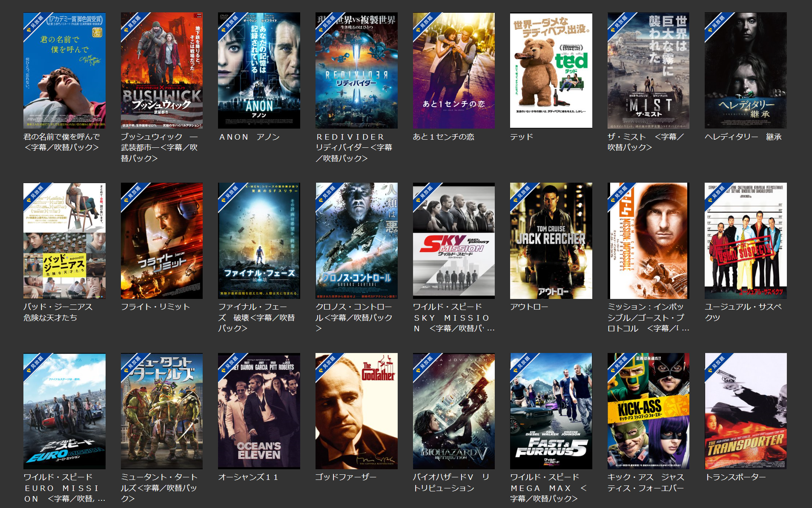Open The Godfather poster
Screen dimensions: 812x508
pyautogui.click(x=356, y=411)
